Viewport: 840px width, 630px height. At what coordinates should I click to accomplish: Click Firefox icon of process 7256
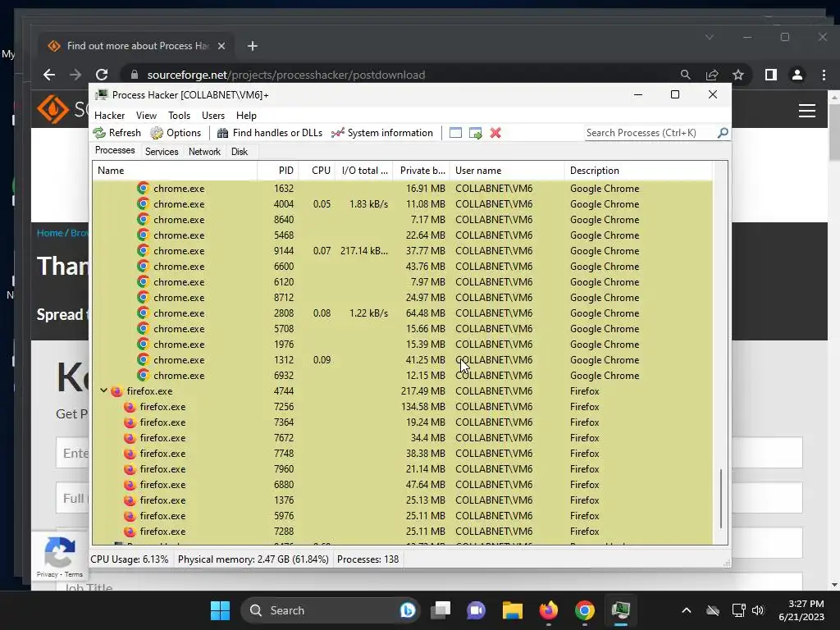130,407
